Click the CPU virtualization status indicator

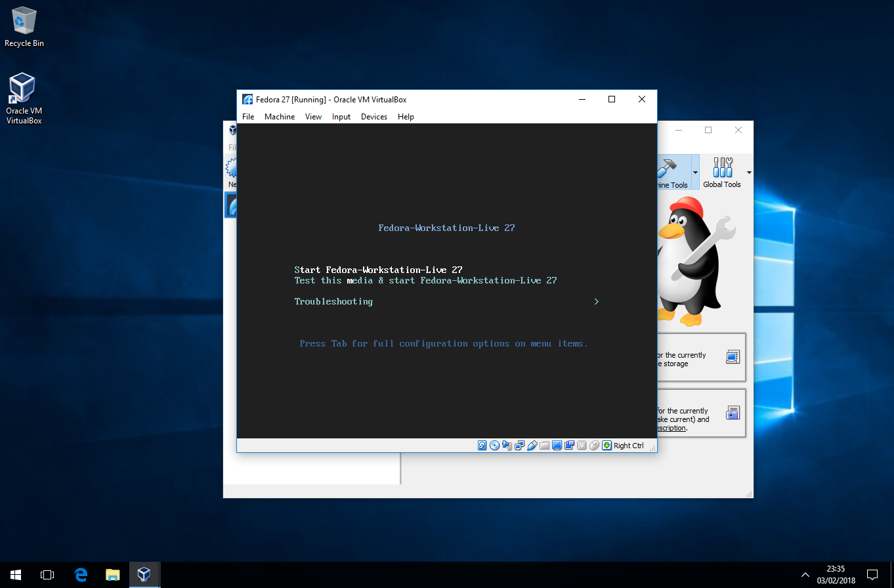[x=582, y=446]
